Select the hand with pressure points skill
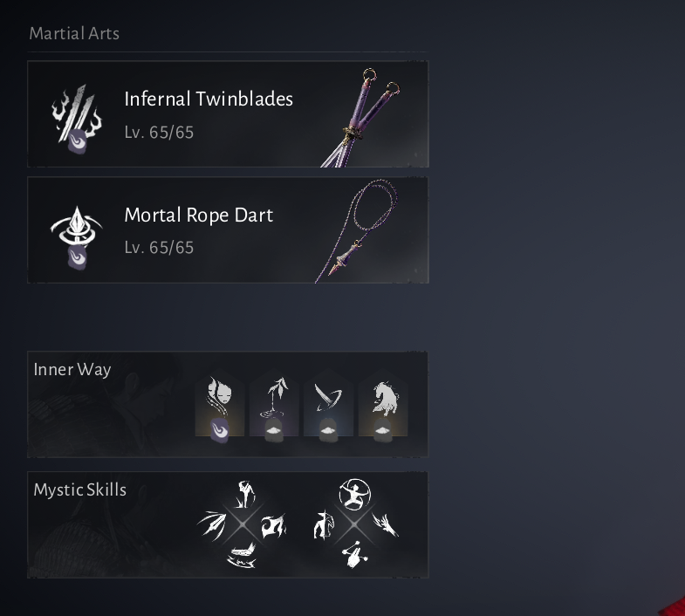 click(x=354, y=554)
